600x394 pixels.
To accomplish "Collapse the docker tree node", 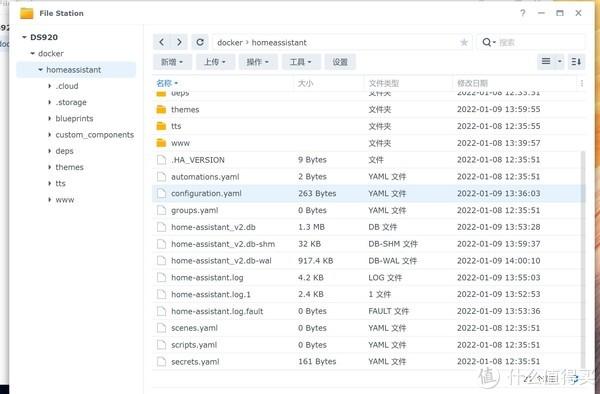I will 33,54.
